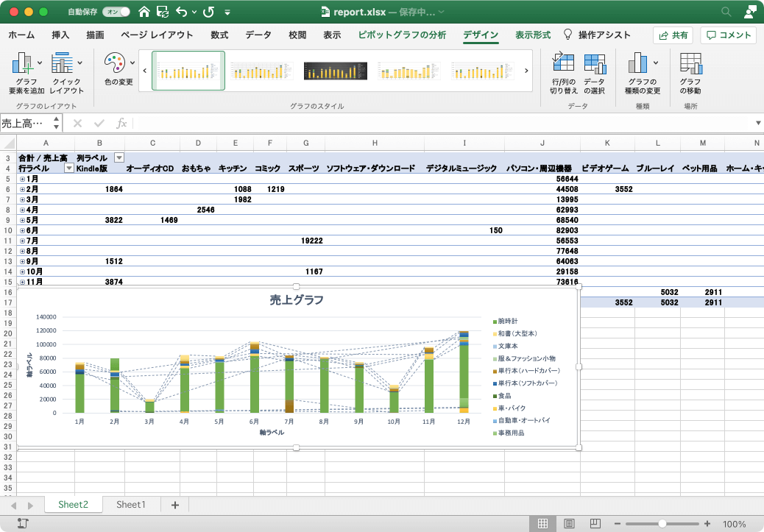Click the Name Box stepper arrows
The image size is (764, 532).
click(57, 124)
